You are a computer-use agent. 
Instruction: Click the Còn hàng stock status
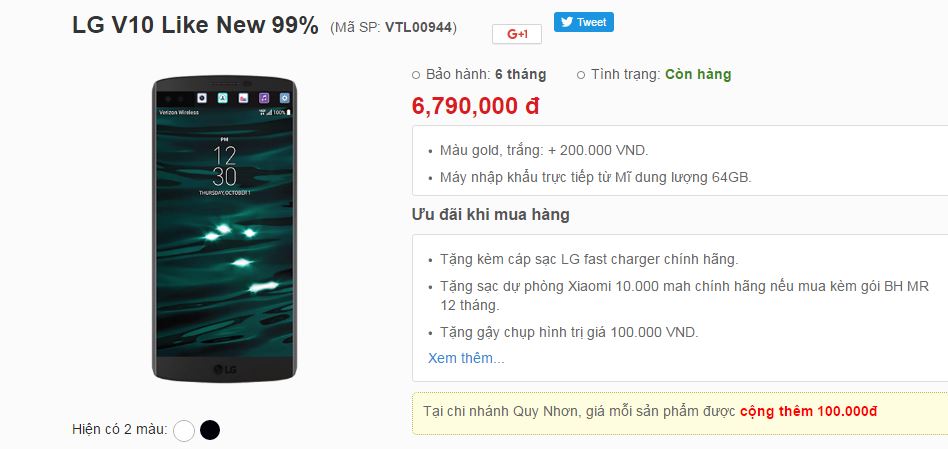point(698,74)
